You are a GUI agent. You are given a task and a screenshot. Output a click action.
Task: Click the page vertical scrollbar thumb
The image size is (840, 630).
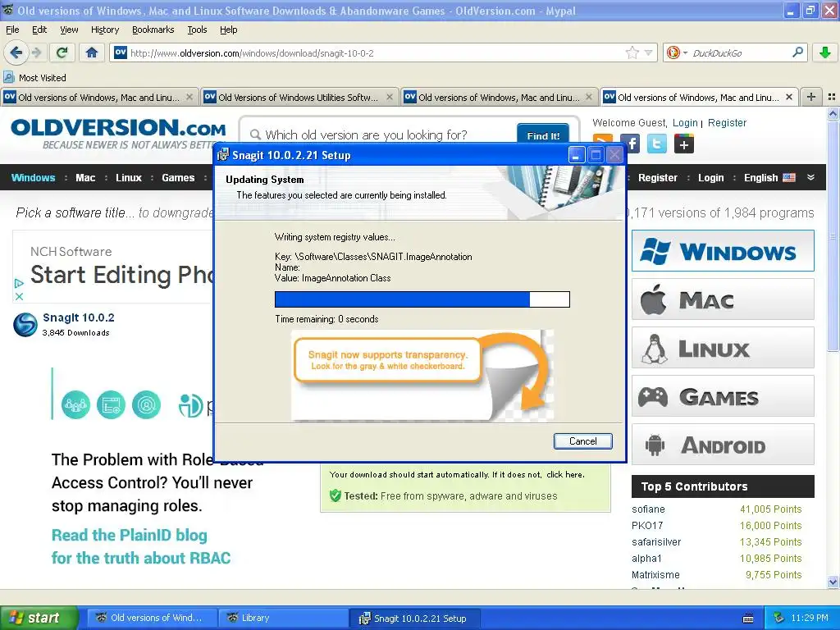pyautogui.click(x=833, y=235)
